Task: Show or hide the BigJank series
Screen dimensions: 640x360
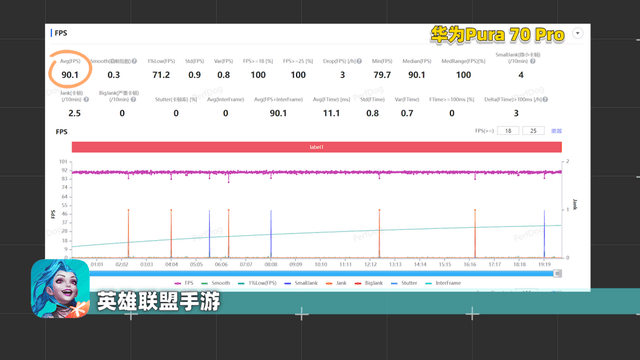Action: 369,283
